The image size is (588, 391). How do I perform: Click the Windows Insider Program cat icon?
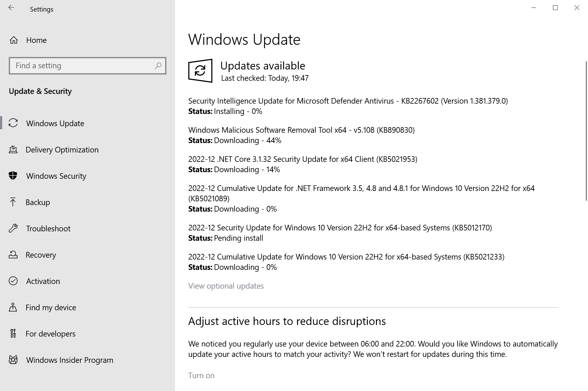point(13,360)
